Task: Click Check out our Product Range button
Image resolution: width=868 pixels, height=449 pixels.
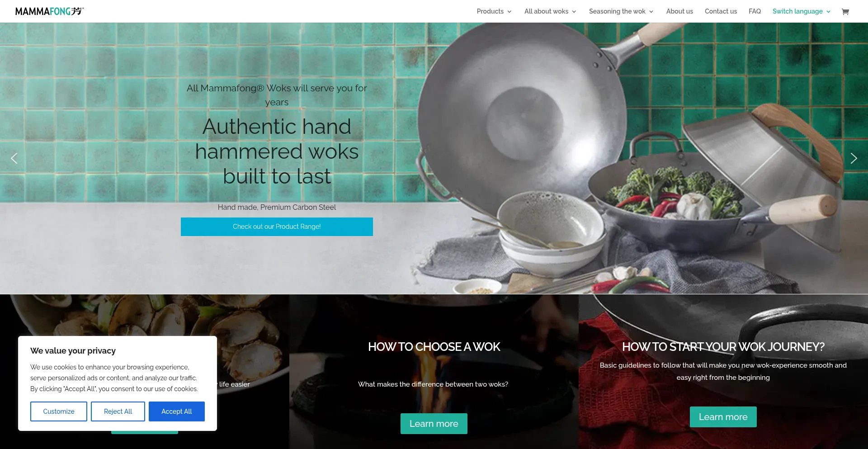Action: click(277, 227)
